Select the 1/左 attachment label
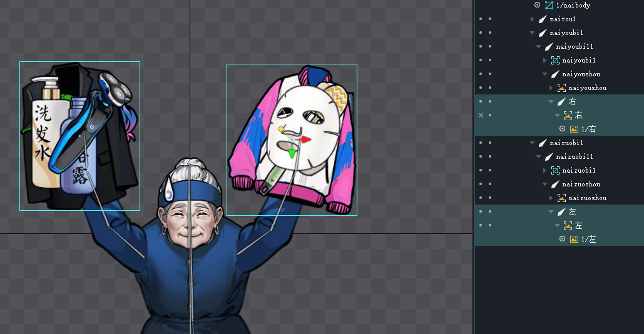Screen dimensions: 644x334 [588, 239]
